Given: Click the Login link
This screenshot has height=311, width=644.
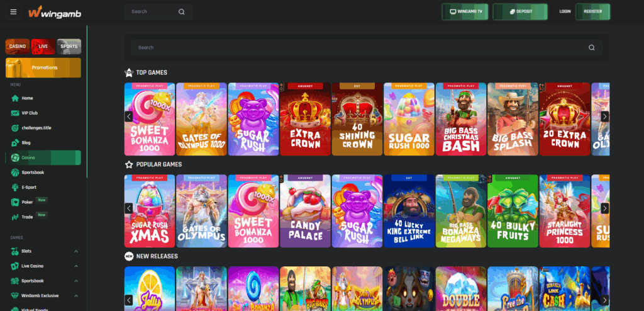Looking at the screenshot, I should pos(565,11).
